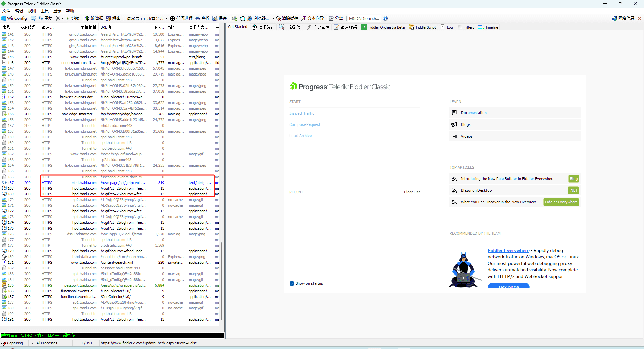Click RSS icon beside Blazor on Desktop

pos(454,190)
